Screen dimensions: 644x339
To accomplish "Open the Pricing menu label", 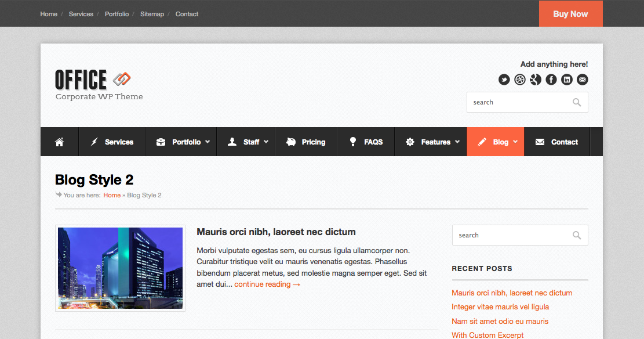I will [314, 142].
